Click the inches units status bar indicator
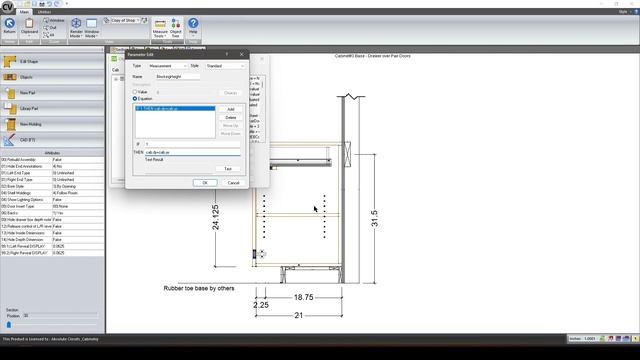640x360 pixels. click(583, 339)
